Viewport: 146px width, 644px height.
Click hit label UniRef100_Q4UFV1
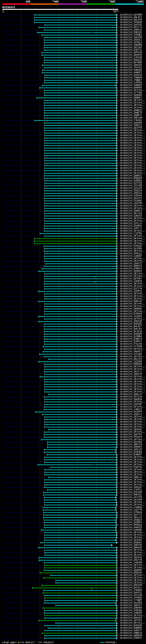click(131, 593)
